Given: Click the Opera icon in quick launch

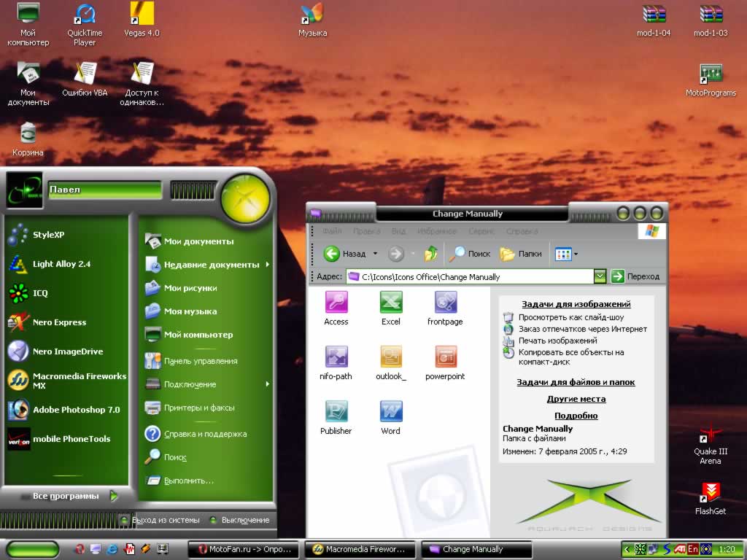Looking at the screenshot, I should (x=80, y=549).
